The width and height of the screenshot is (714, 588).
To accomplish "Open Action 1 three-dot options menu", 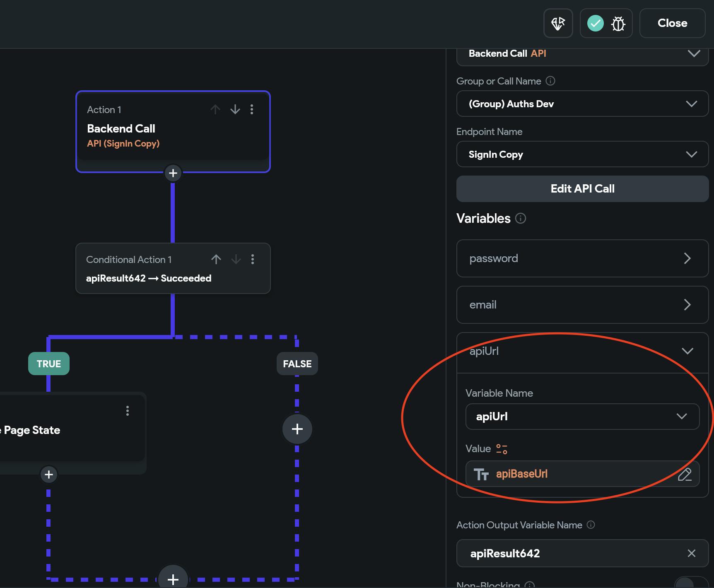I will tap(252, 109).
